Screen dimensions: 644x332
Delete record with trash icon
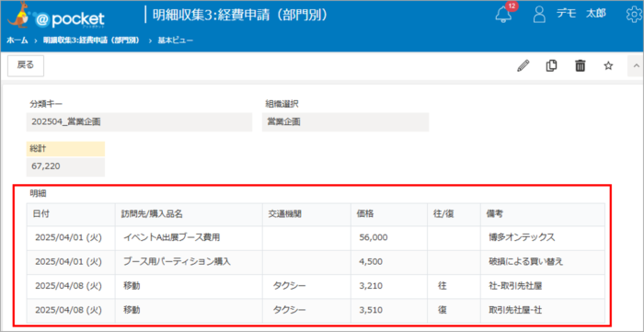(580, 65)
